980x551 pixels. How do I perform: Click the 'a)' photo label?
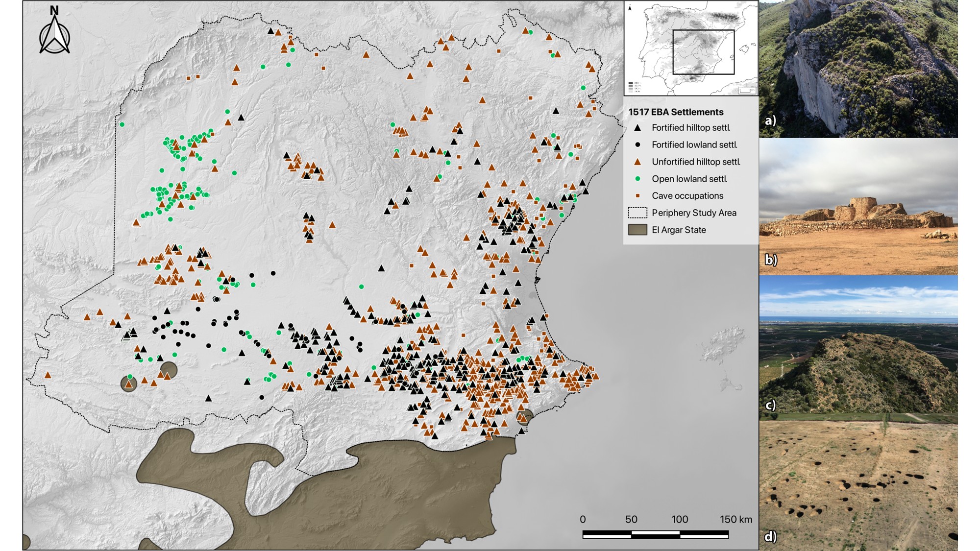[770, 120]
